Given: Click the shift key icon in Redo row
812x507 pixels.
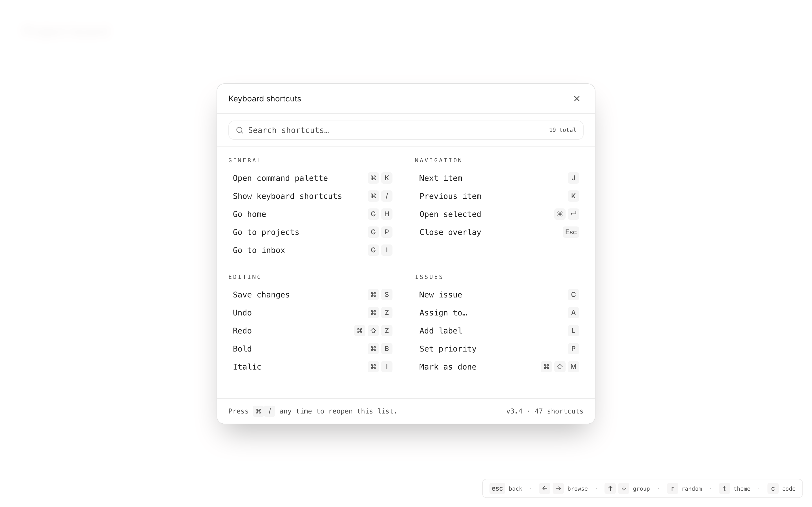Looking at the screenshot, I should point(373,331).
